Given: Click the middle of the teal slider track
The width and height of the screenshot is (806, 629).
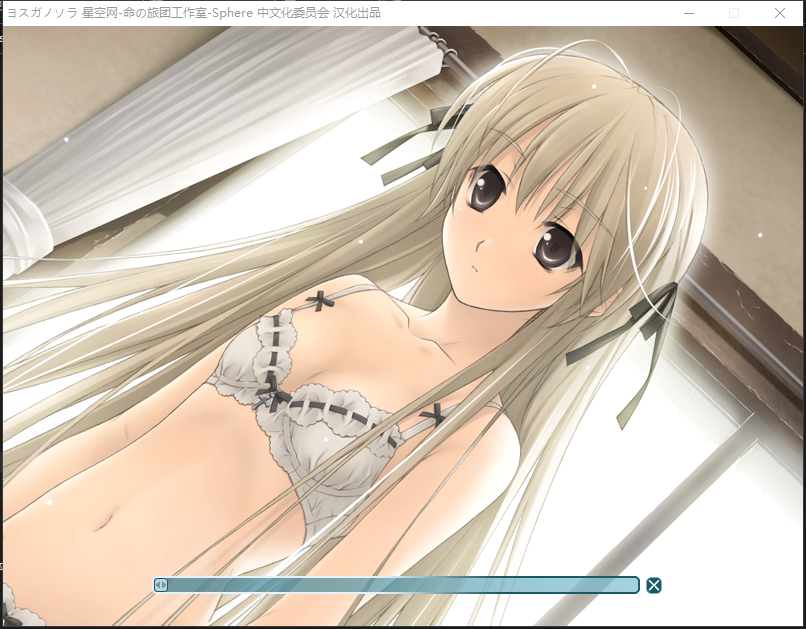Looking at the screenshot, I should coord(397,585).
